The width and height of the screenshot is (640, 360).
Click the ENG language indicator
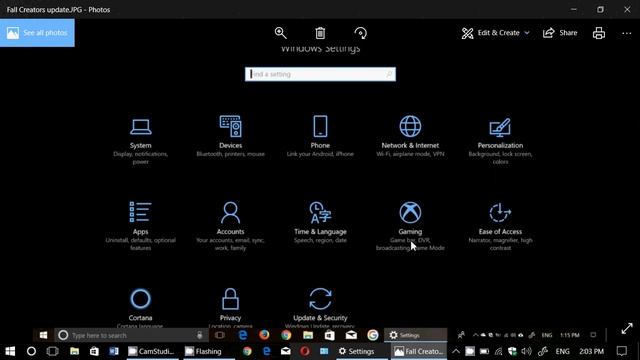[x=562, y=351]
